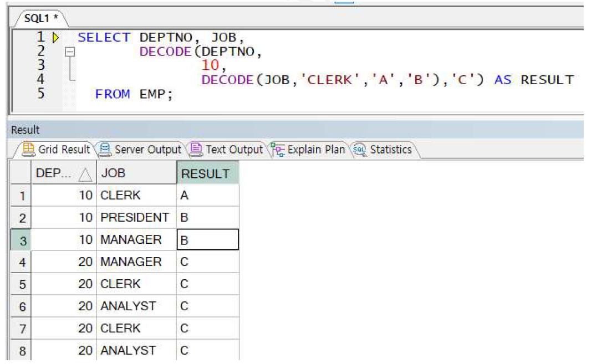Click line number 4 in the gutter
The width and height of the screenshot is (612, 364).
point(40,80)
